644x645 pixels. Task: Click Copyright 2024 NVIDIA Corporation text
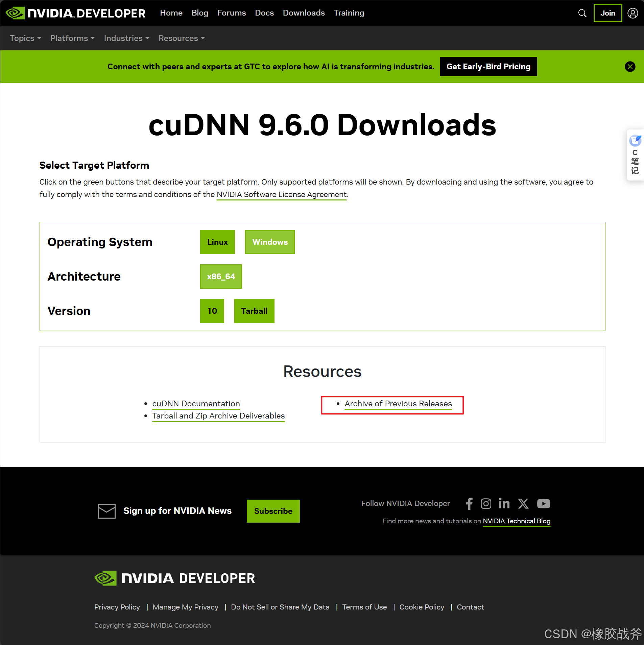152,625
